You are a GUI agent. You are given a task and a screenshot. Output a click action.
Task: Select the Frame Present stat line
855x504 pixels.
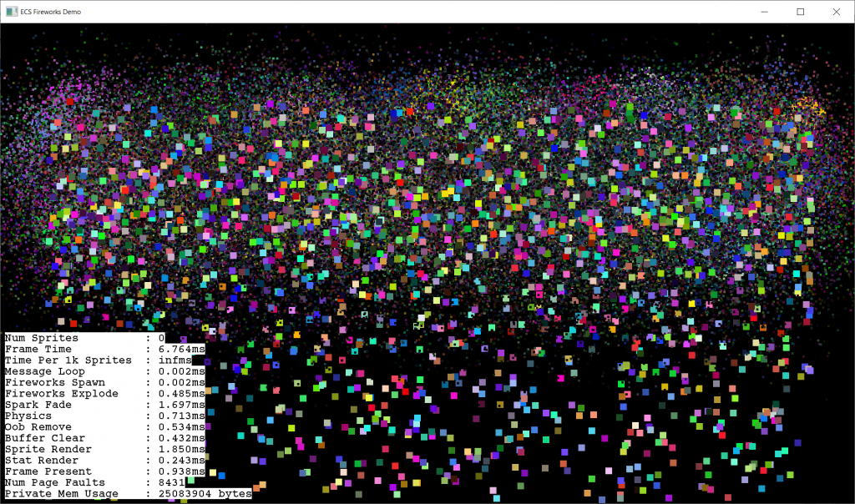(x=104, y=471)
